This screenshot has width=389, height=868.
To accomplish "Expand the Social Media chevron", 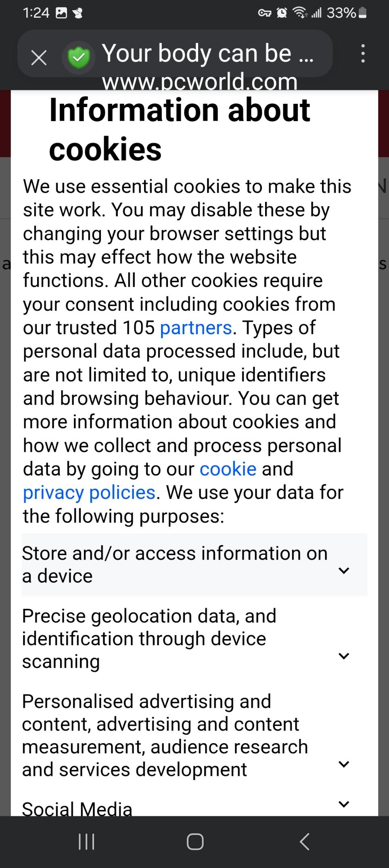I will (344, 804).
